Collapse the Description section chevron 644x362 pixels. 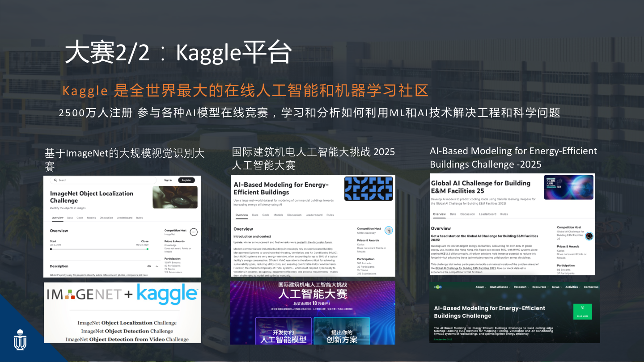[157, 266]
